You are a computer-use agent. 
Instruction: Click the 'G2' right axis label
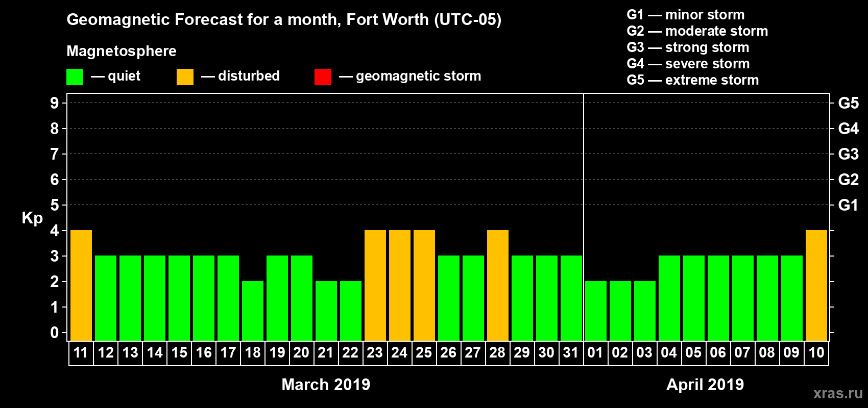click(x=849, y=180)
